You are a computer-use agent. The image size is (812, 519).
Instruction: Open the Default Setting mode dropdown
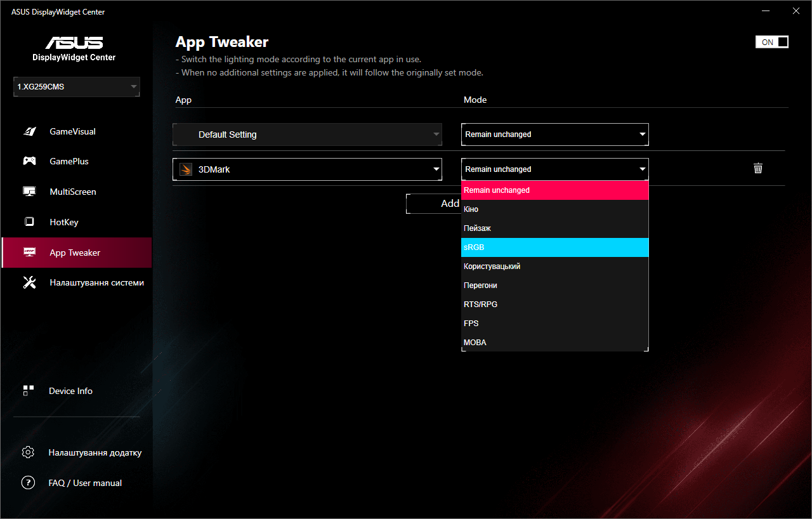[x=555, y=135]
